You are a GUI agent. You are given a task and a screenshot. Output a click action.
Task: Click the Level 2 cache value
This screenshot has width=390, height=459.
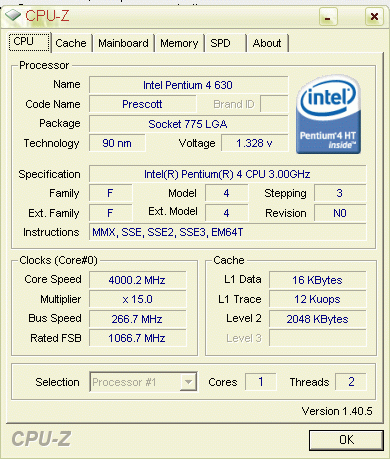pyautogui.click(x=317, y=319)
